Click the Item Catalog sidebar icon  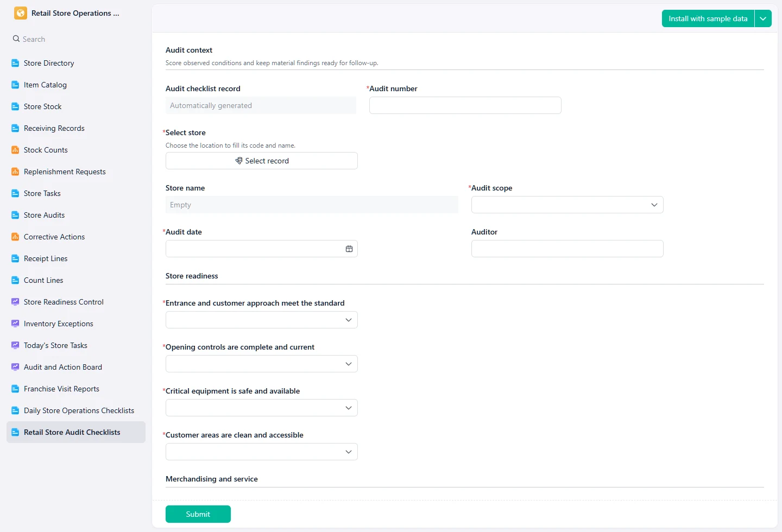pos(15,85)
